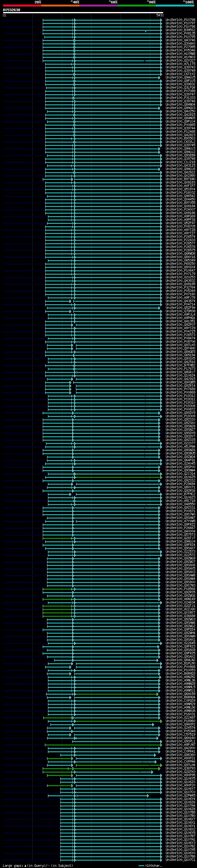
Task: Select label UniRef100_Q107A4
Action: coord(180,806)
